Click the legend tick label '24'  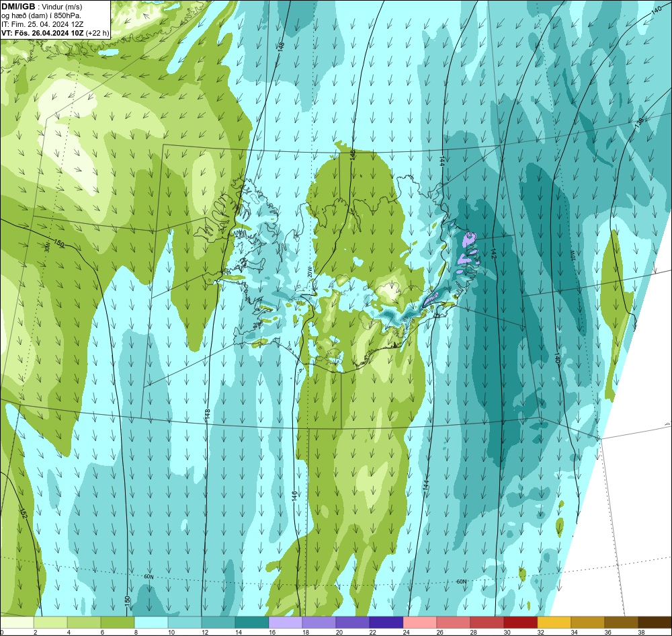407,632
